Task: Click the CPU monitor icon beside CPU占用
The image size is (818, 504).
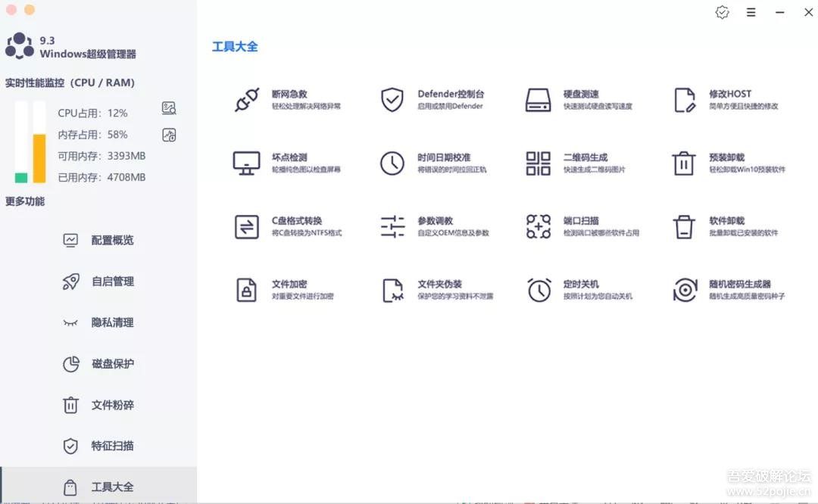Action: coord(169,108)
